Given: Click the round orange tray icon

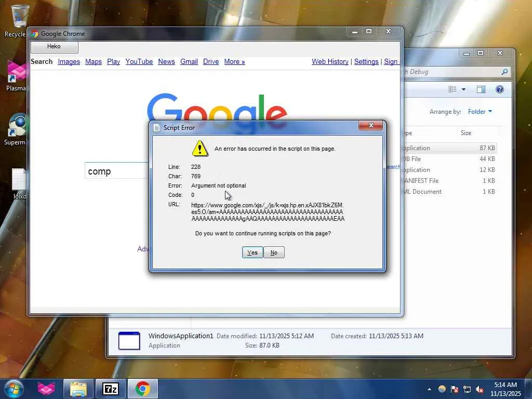Looking at the screenshot, I should [x=442, y=389].
